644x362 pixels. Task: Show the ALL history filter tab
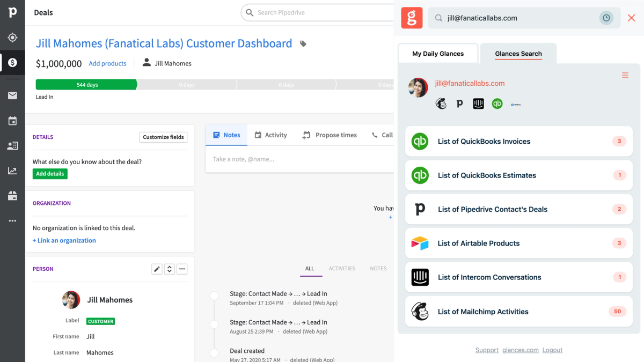coord(310,269)
